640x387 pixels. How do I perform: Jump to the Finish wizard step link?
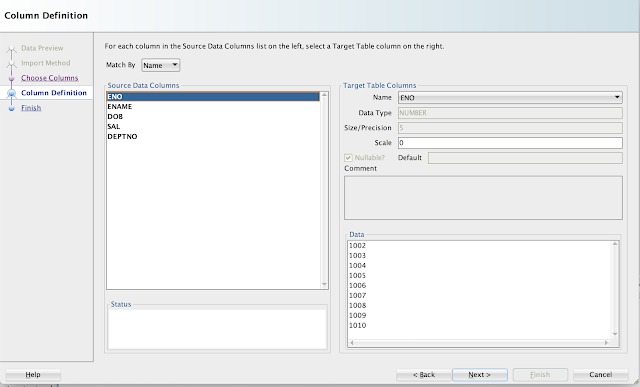[x=31, y=108]
